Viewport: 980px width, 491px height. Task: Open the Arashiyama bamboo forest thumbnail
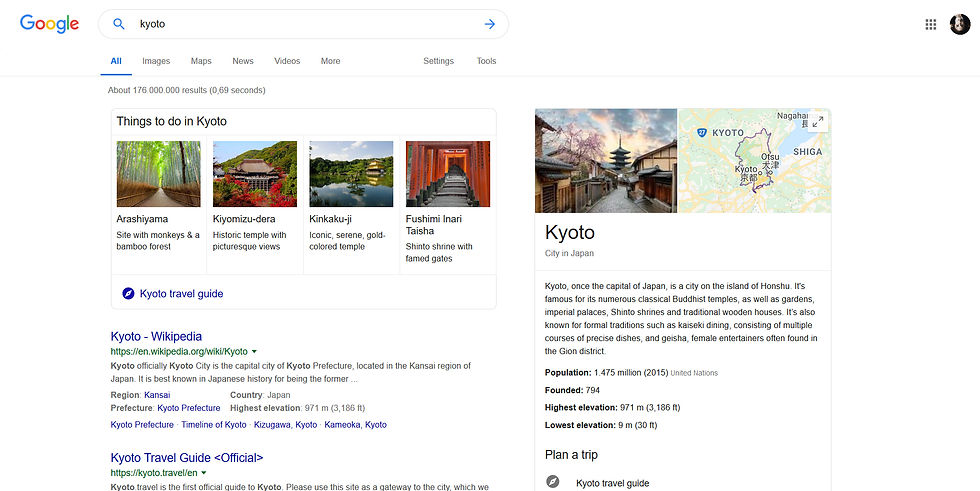click(x=159, y=174)
